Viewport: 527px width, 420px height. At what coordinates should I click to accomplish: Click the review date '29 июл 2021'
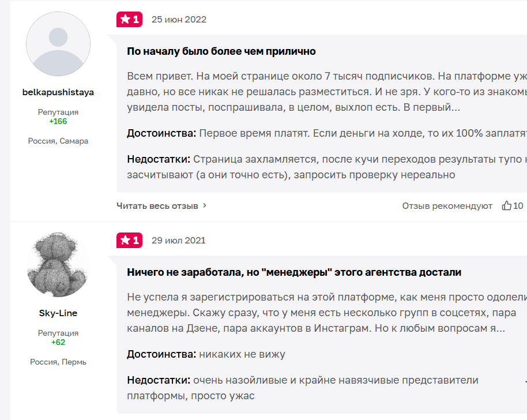click(179, 240)
